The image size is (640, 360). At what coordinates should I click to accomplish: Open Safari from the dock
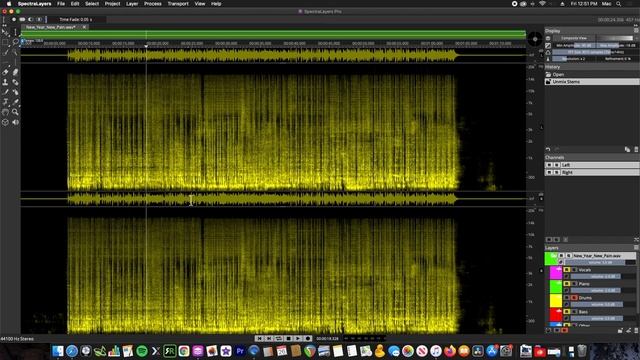coord(72,351)
